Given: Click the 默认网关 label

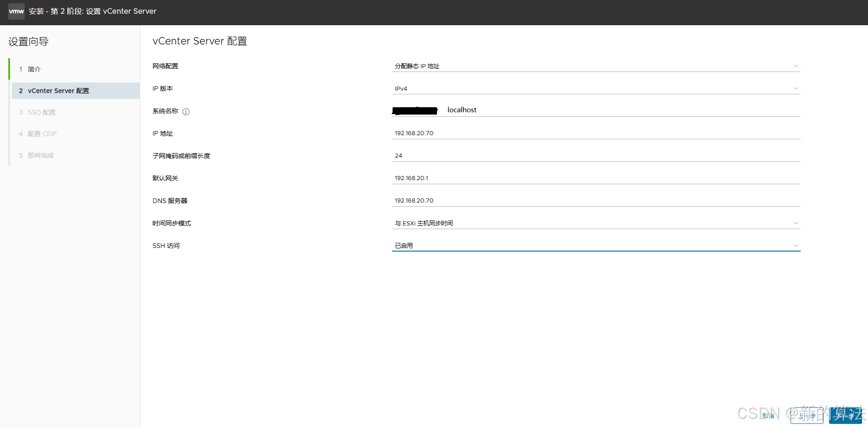Looking at the screenshot, I should click(165, 178).
